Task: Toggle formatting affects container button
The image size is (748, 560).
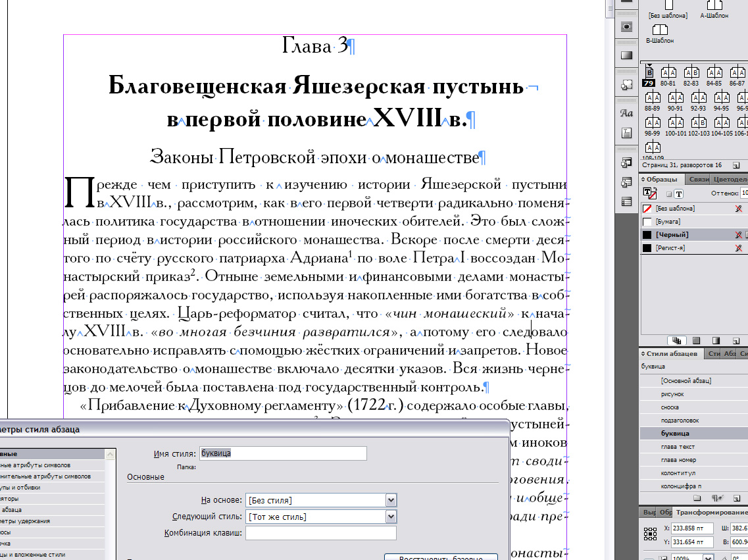Action: coord(669,194)
